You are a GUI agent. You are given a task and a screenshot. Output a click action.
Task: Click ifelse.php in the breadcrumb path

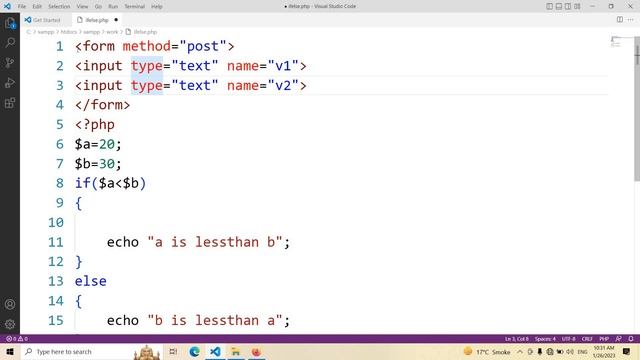(145, 32)
